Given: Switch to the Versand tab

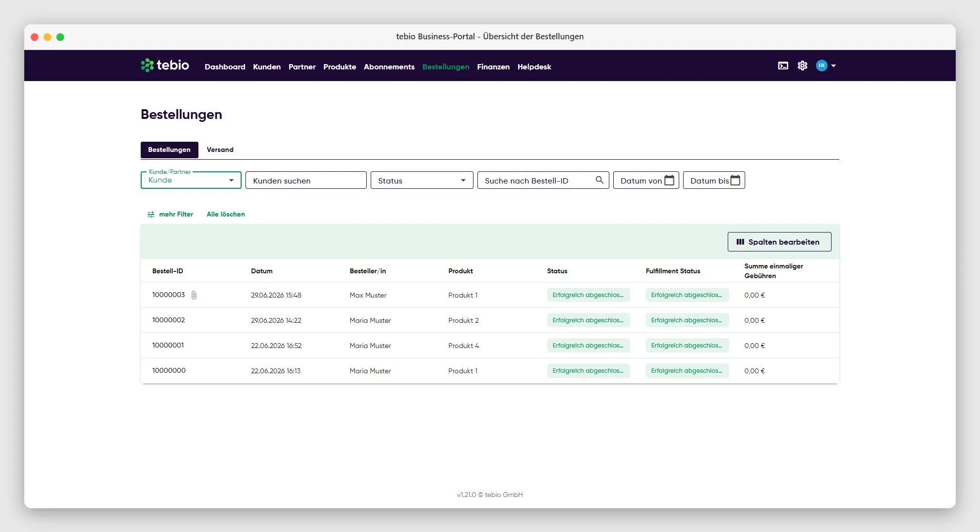Looking at the screenshot, I should click(x=220, y=150).
